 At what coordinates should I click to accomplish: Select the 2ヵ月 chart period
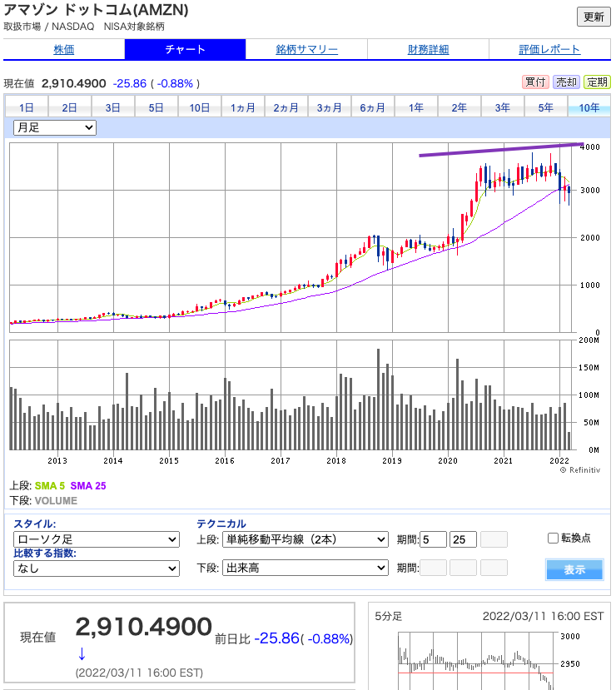click(x=286, y=107)
